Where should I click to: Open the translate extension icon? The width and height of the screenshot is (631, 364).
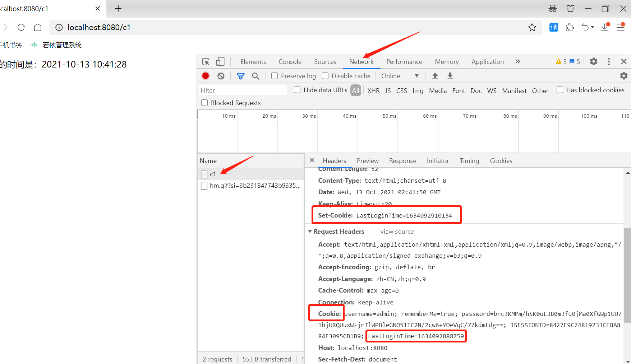(x=554, y=27)
